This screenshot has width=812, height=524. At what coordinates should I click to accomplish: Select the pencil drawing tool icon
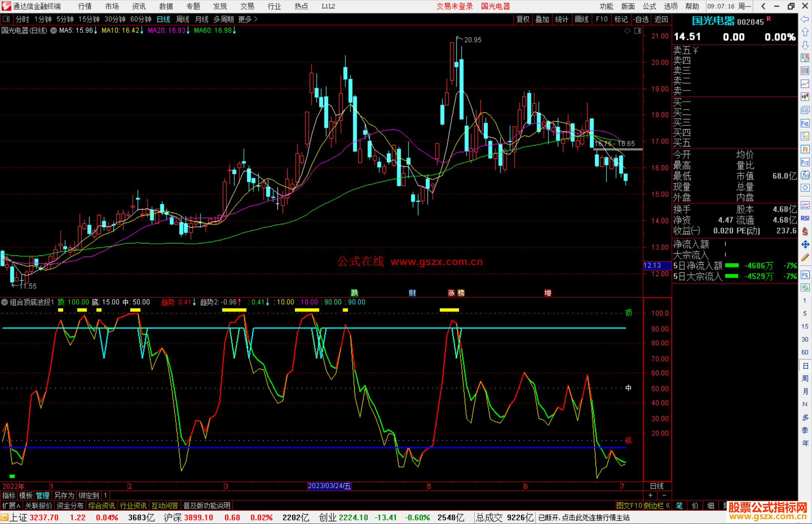[x=805, y=257]
